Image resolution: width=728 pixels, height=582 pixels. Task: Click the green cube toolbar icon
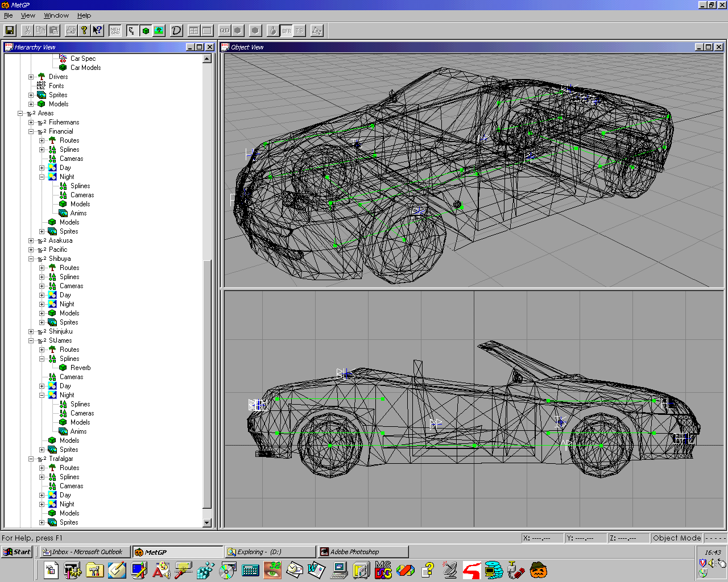click(146, 31)
